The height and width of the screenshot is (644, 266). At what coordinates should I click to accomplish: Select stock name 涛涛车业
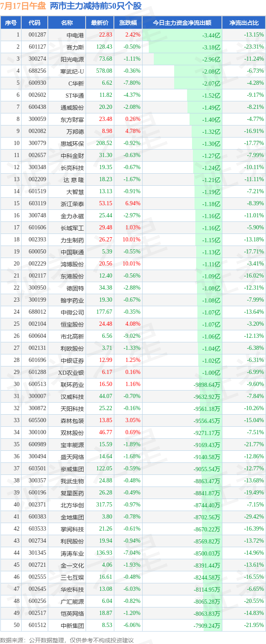pos(72,553)
